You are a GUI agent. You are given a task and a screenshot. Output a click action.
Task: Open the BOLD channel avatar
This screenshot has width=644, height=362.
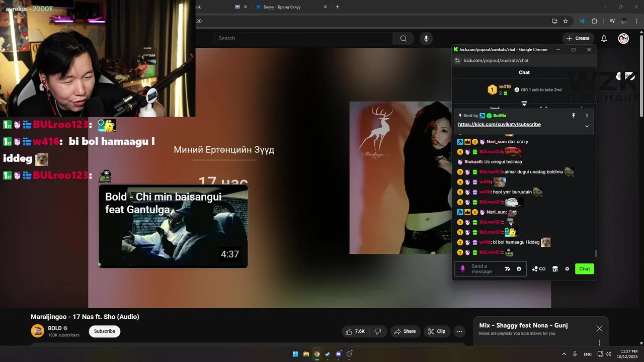point(38,331)
